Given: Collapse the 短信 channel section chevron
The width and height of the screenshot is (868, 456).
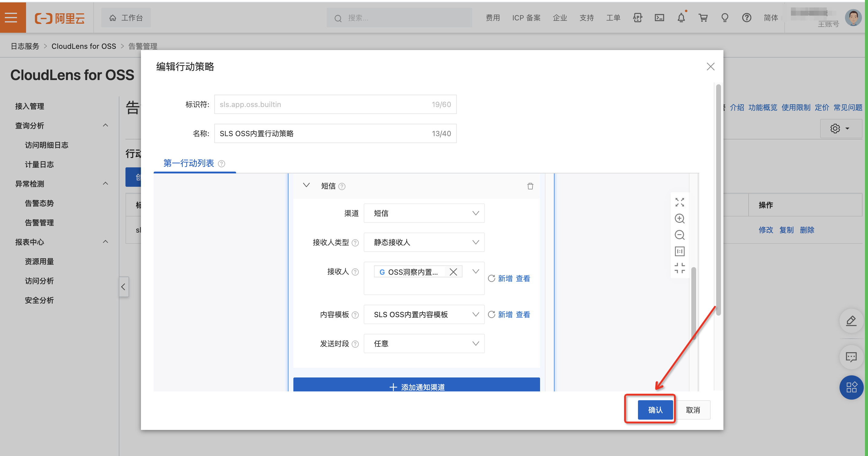Looking at the screenshot, I should coord(306,185).
